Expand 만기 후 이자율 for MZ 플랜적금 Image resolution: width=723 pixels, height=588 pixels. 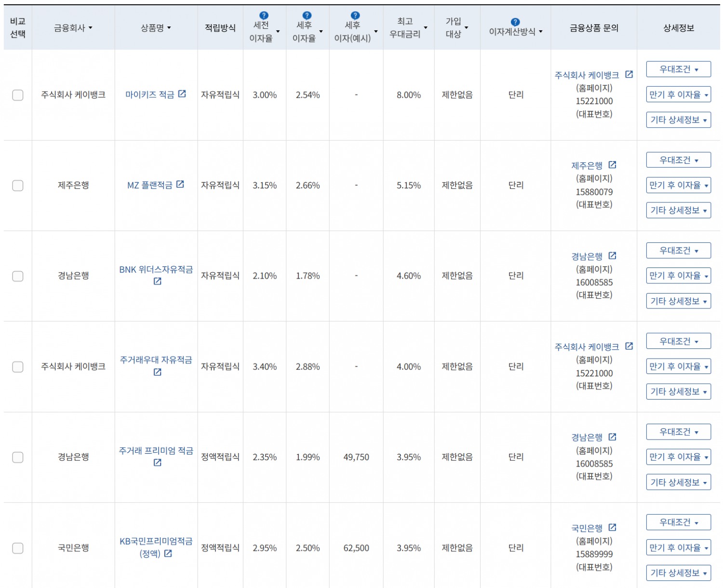coord(679,185)
